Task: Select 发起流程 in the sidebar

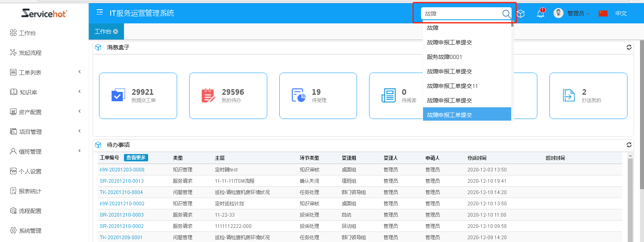Action: point(30,53)
